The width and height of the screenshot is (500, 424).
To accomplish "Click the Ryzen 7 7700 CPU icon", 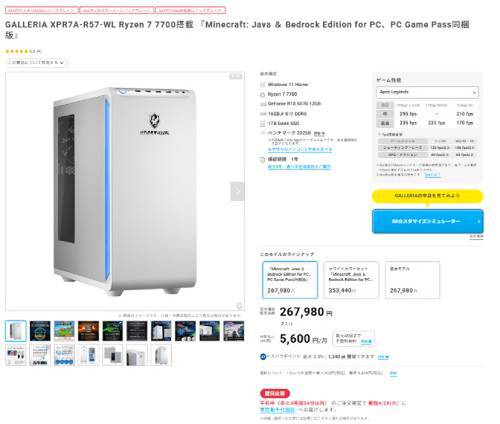I will point(263,95).
